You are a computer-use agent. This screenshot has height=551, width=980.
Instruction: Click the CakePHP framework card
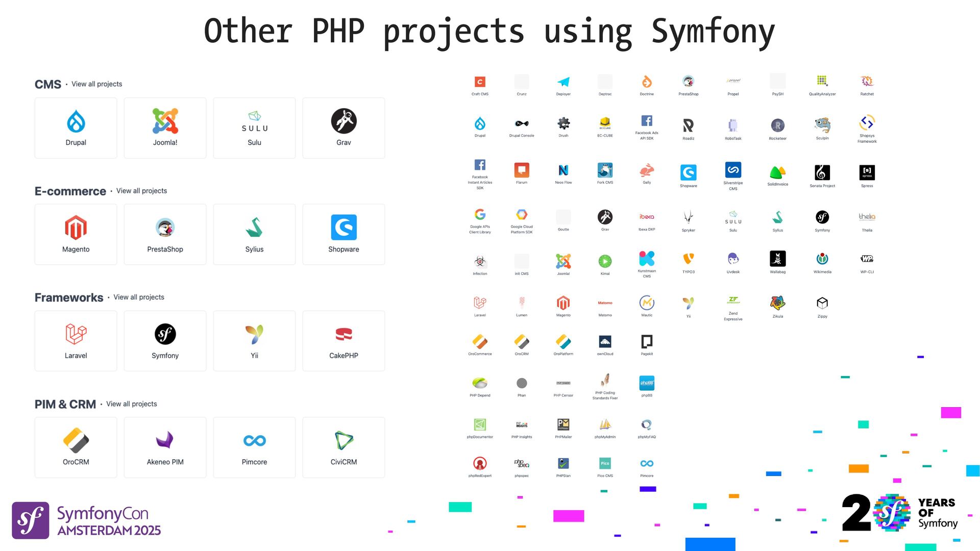[x=344, y=341]
